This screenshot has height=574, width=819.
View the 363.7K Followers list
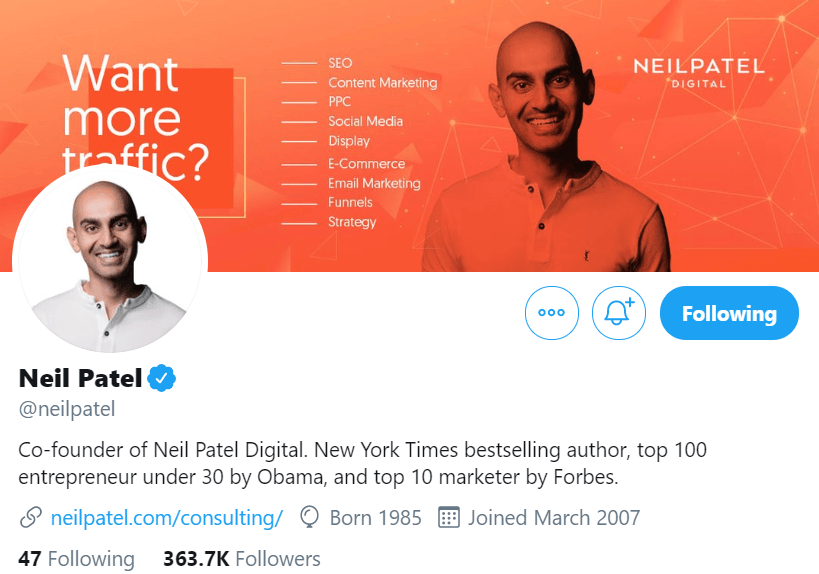pos(242,559)
